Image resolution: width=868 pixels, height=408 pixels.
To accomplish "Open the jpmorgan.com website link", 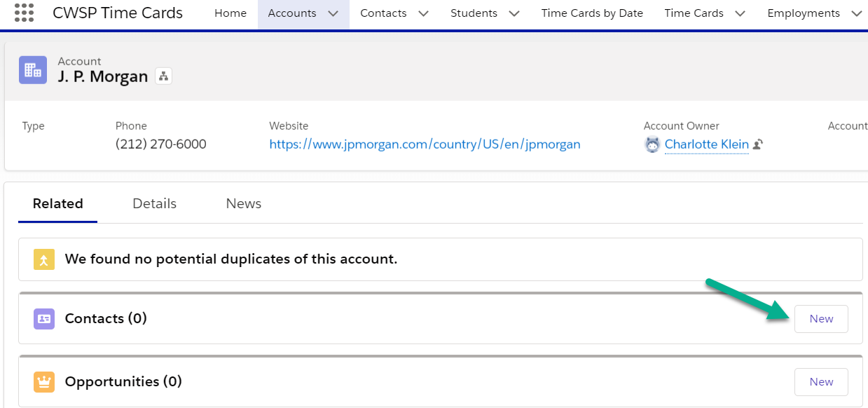I will [425, 144].
